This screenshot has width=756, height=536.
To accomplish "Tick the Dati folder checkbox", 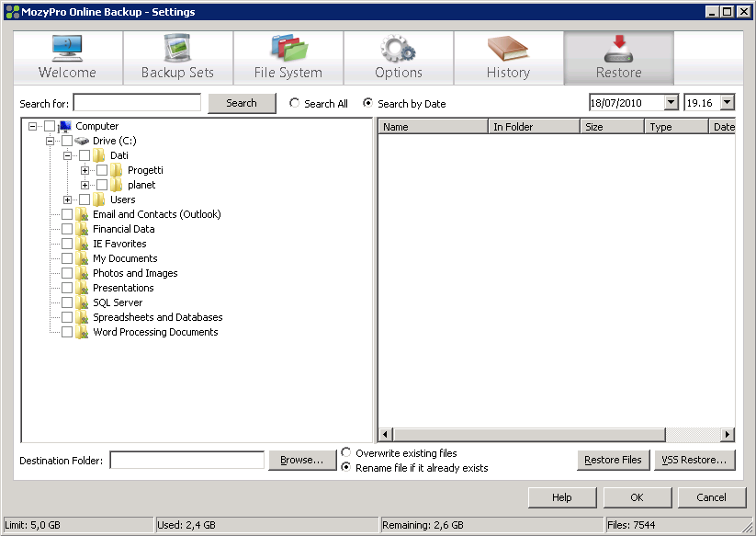I will point(85,155).
